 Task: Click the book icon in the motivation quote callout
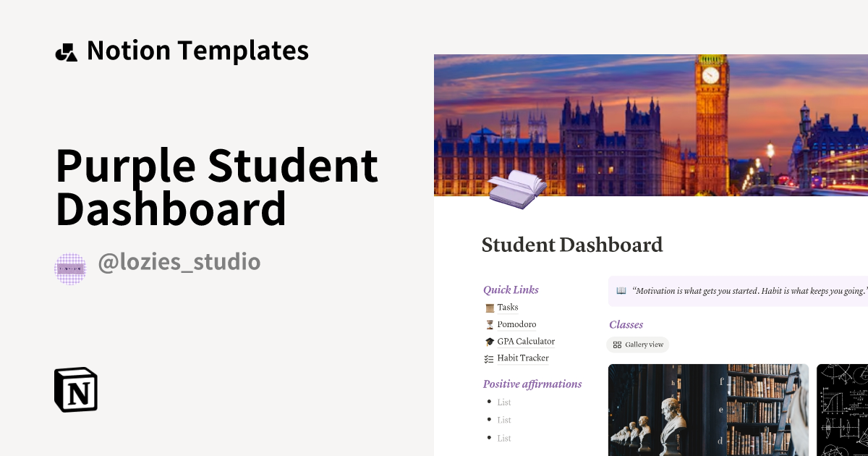(x=621, y=290)
